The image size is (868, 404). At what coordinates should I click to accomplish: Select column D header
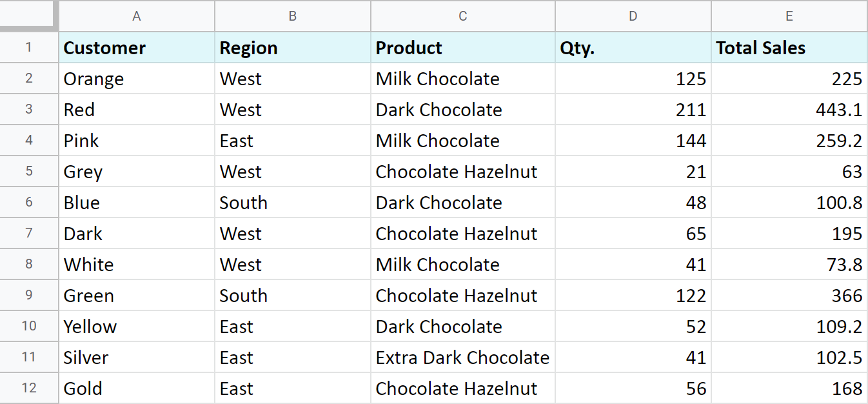click(633, 17)
